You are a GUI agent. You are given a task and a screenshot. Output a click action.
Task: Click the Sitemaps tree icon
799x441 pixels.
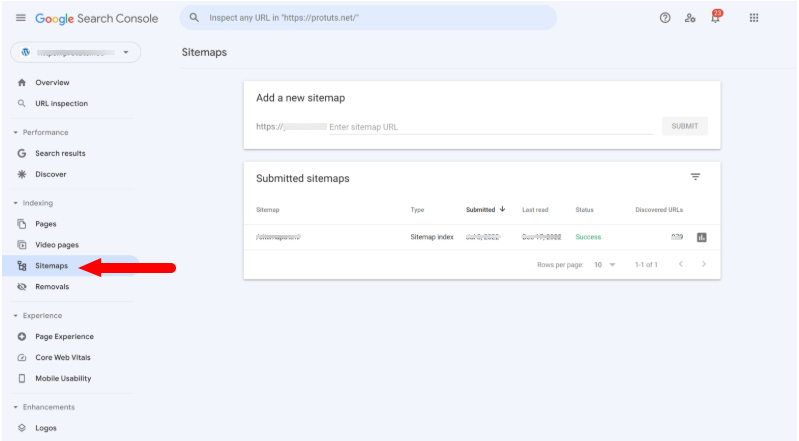pyautogui.click(x=21, y=266)
